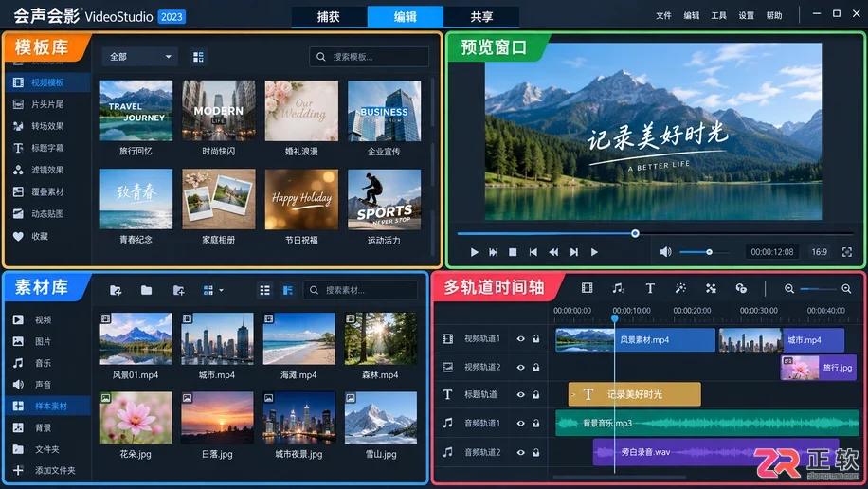Switch media library to list view
Screen dimensions: 868x489
coord(264,290)
